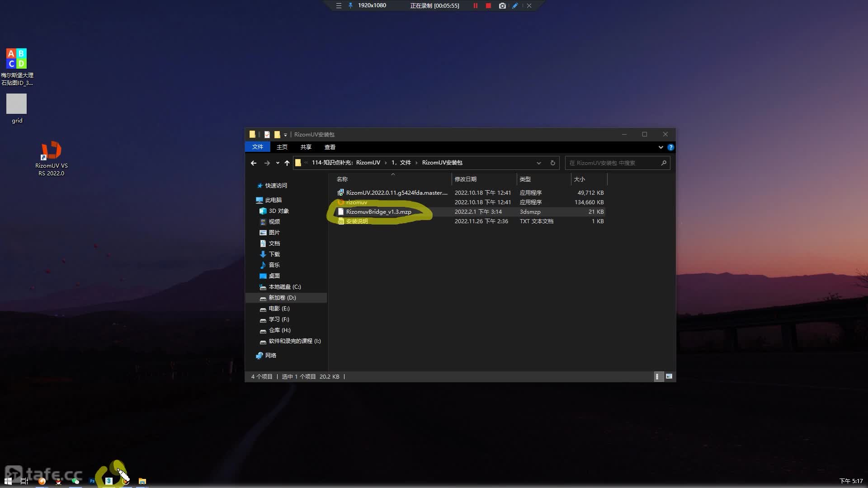Select RizomUV.2022.0.11.g5424fda.master installer file
This screenshot has height=488, width=868.
[392, 193]
